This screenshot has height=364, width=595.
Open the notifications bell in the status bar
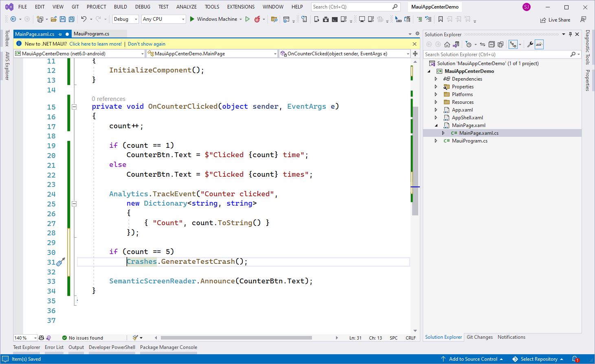(x=575, y=359)
